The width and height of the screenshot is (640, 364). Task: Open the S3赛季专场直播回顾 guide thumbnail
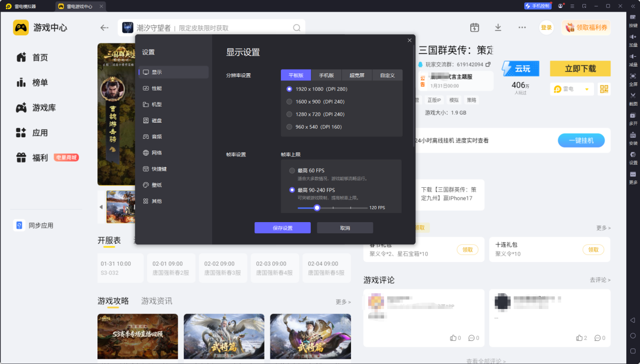(x=137, y=337)
